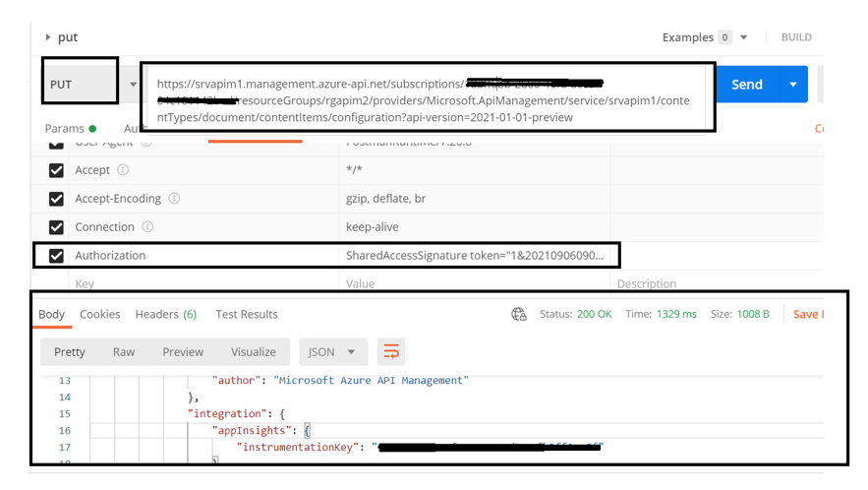This screenshot has height=490, width=868.
Task: Click the BUILD button
Action: pyautogui.click(x=796, y=37)
